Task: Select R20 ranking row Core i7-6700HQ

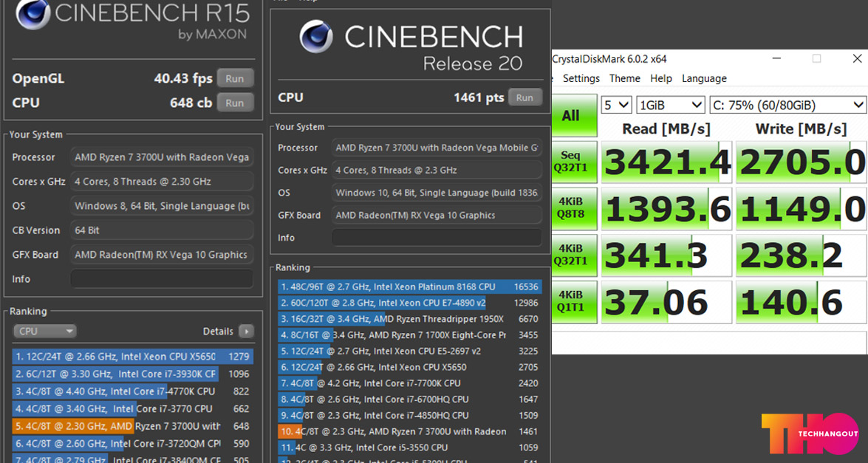Action: point(410,399)
